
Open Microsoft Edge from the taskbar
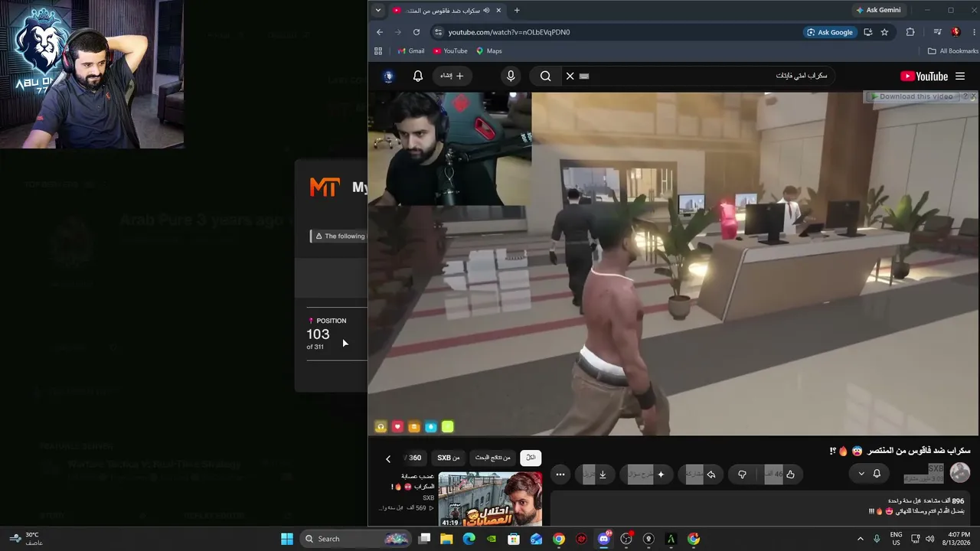coord(469,539)
